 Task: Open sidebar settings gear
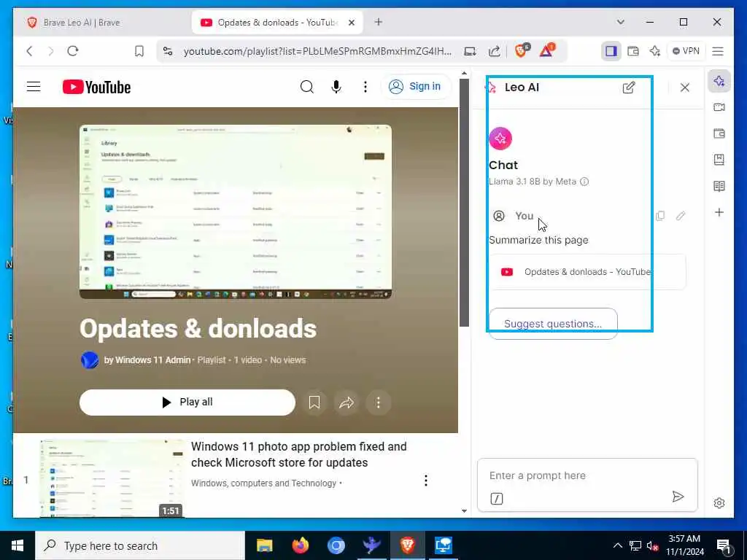[719, 503]
